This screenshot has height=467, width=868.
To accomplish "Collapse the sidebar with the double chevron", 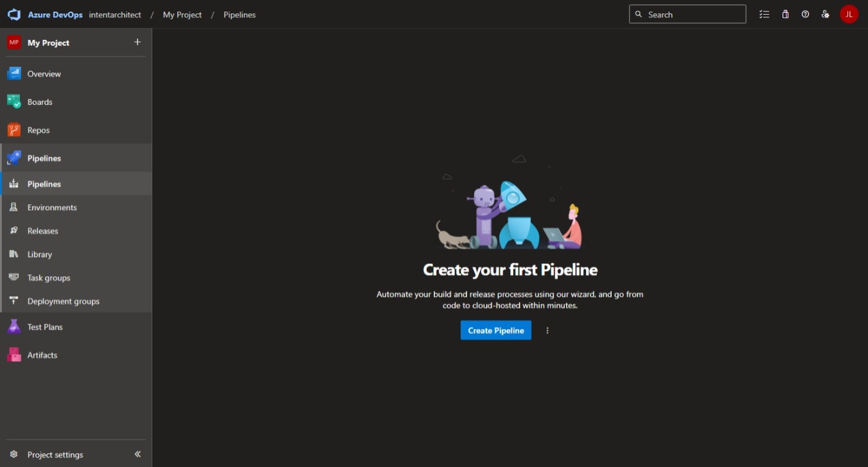I will coord(137,454).
